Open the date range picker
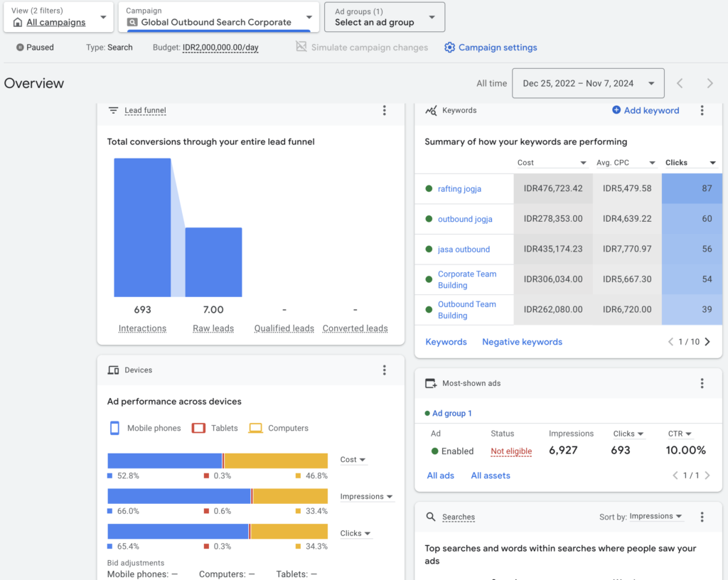The image size is (728, 580). [588, 83]
